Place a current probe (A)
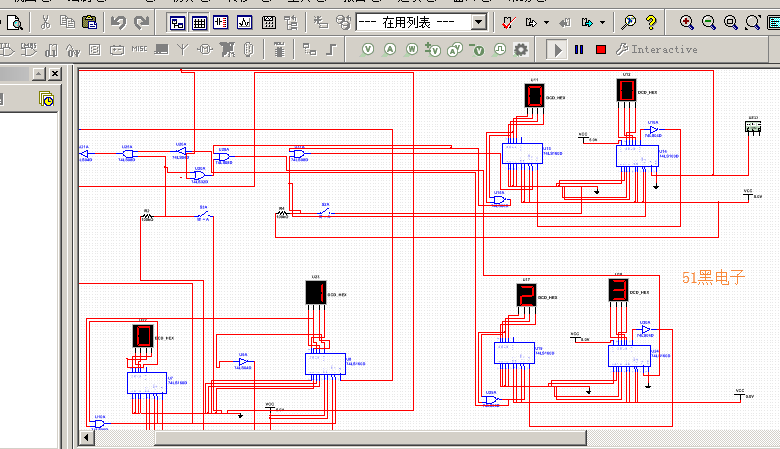780x449 pixels. pos(390,50)
